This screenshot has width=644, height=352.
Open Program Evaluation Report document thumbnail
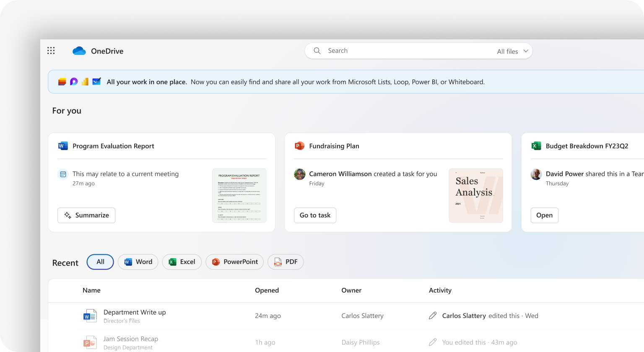pyautogui.click(x=239, y=195)
